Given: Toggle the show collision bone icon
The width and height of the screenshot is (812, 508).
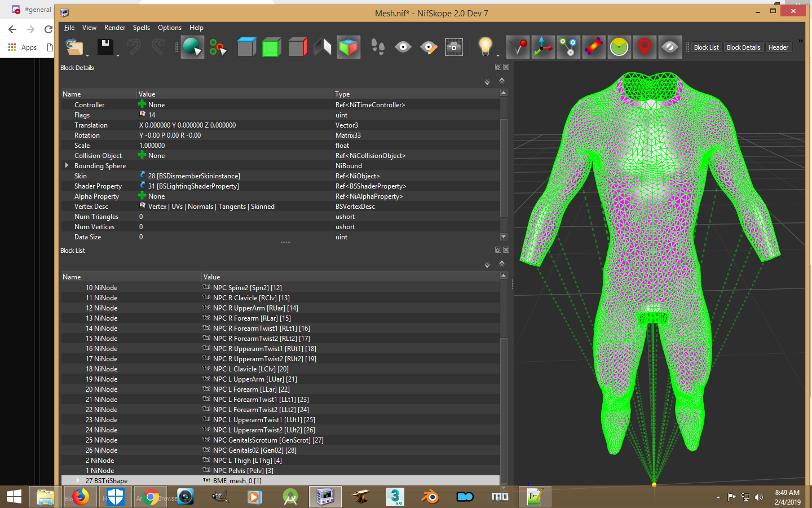Looking at the screenshot, I should (x=594, y=47).
